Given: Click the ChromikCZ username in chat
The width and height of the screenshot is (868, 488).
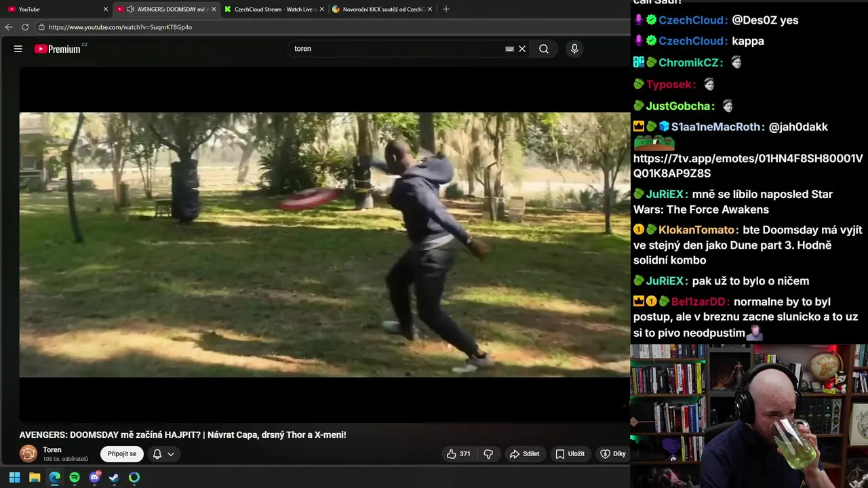Looking at the screenshot, I should tap(688, 62).
